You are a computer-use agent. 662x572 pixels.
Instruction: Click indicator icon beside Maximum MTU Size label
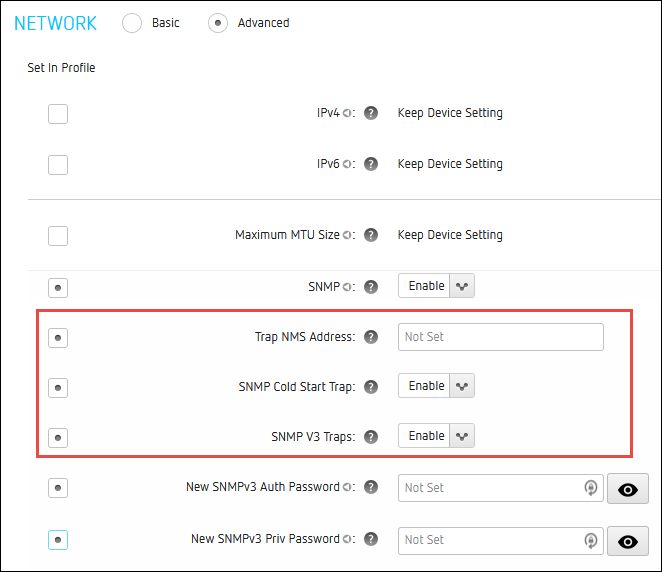coord(347,235)
